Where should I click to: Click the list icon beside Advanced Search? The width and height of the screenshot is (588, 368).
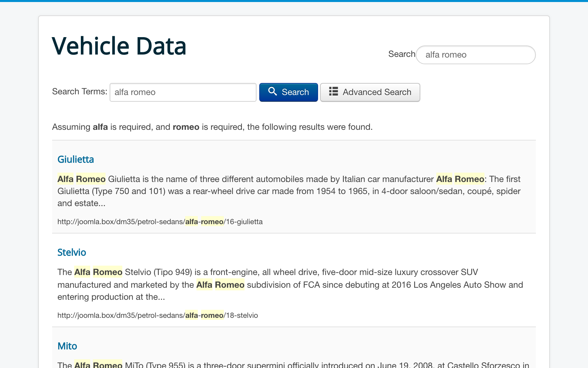tap(333, 92)
